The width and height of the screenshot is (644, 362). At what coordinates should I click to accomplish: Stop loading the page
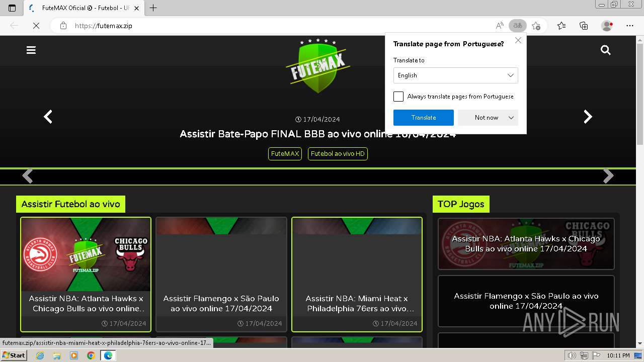click(x=36, y=26)
